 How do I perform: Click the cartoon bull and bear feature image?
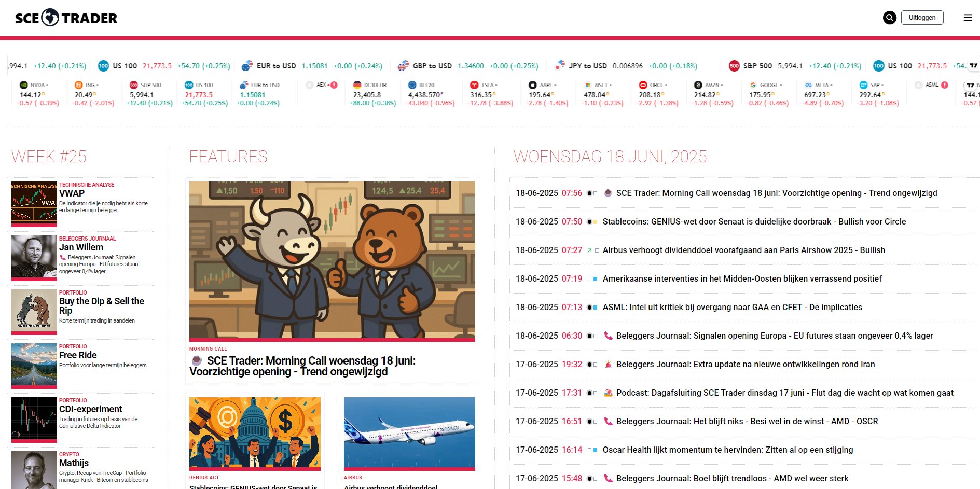(x=332, y=261)
